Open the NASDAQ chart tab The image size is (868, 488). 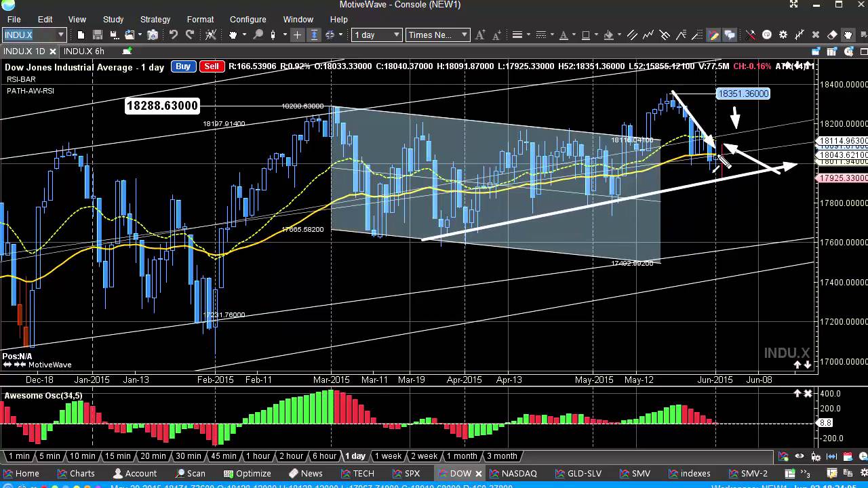pyautogui.click(x=513, y=474)
